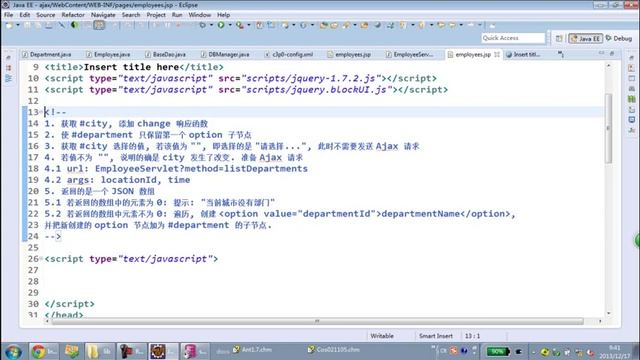Open the Debug button dropdown arrow

211,25
